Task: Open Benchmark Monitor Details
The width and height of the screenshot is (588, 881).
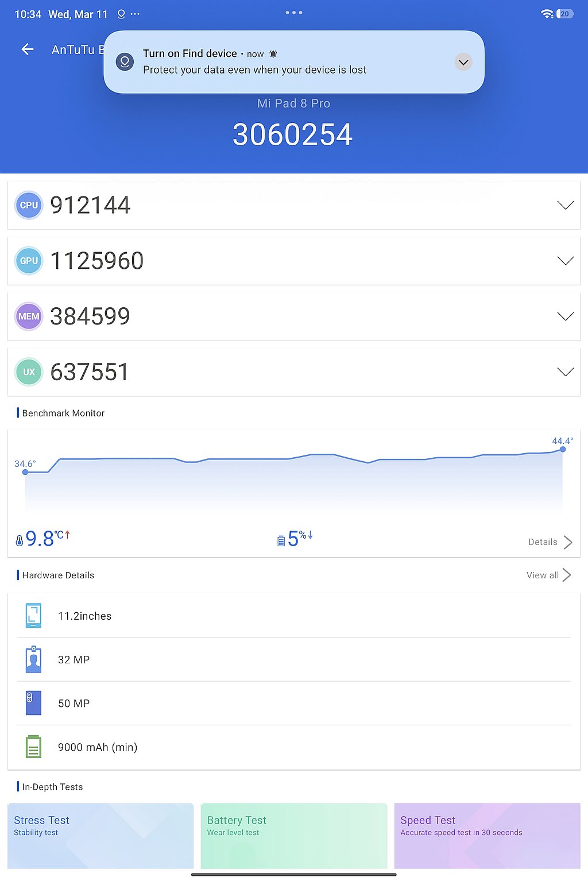Action: [550, 542]
